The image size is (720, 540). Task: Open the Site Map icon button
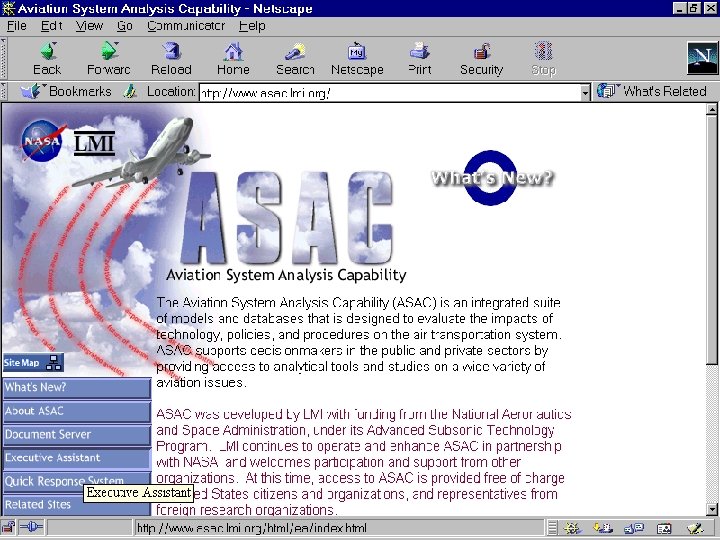(x=33, y=363)
